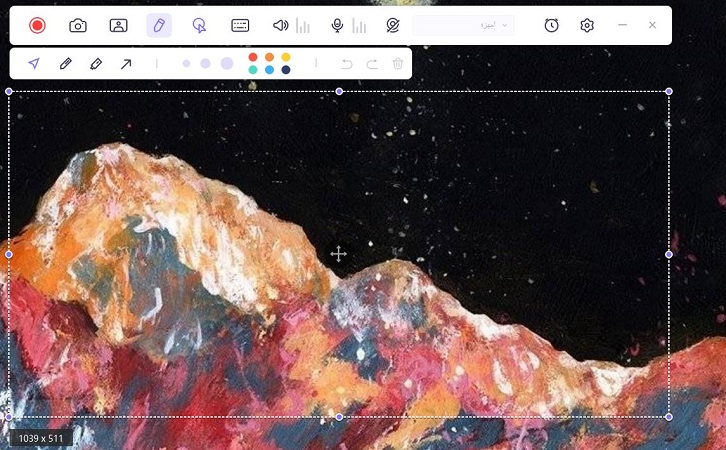
Task: Open the webcam overlay option
Action: click(x=118, y=25)
